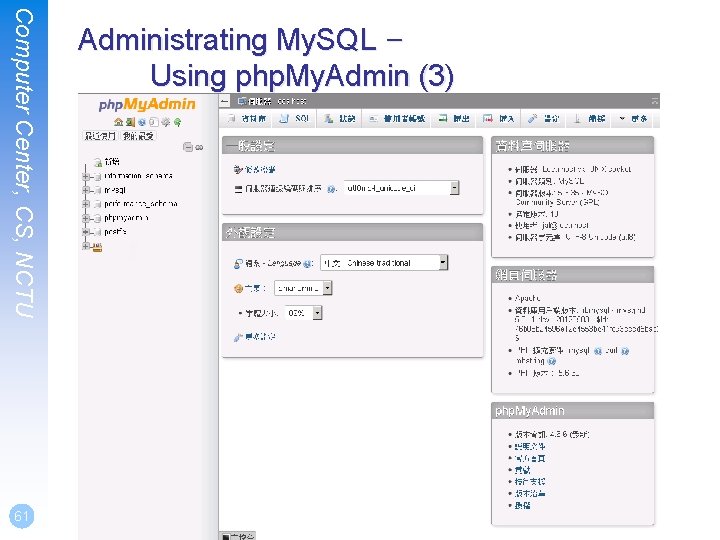Select the phpmyadmin database in the tree
The height and width of the screenshot is (540, 720).
point(126,218)
